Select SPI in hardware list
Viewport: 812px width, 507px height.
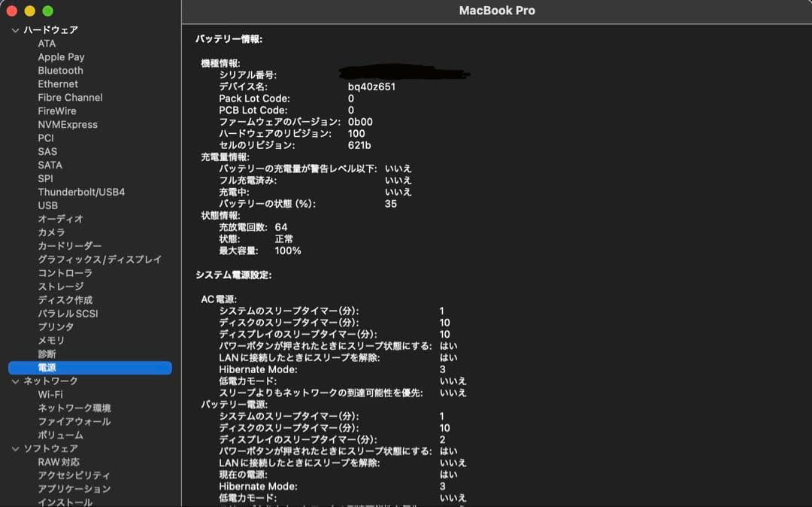45,179
